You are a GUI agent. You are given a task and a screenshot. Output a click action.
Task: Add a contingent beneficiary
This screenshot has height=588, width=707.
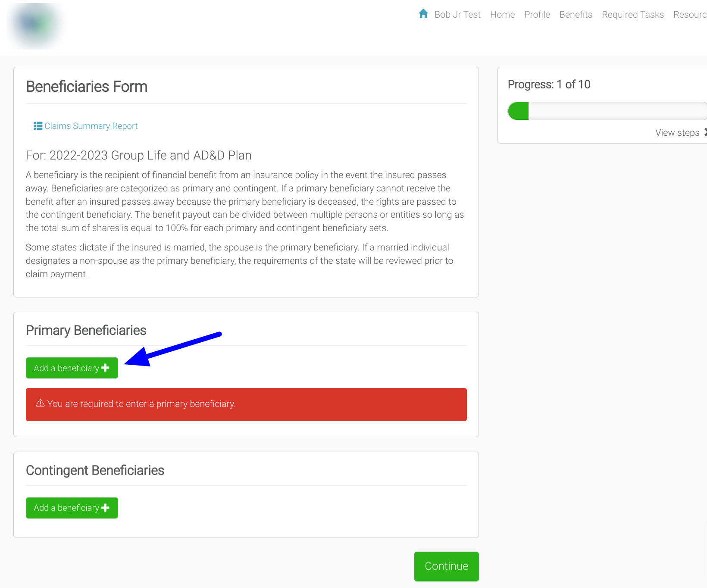[72, 508]
